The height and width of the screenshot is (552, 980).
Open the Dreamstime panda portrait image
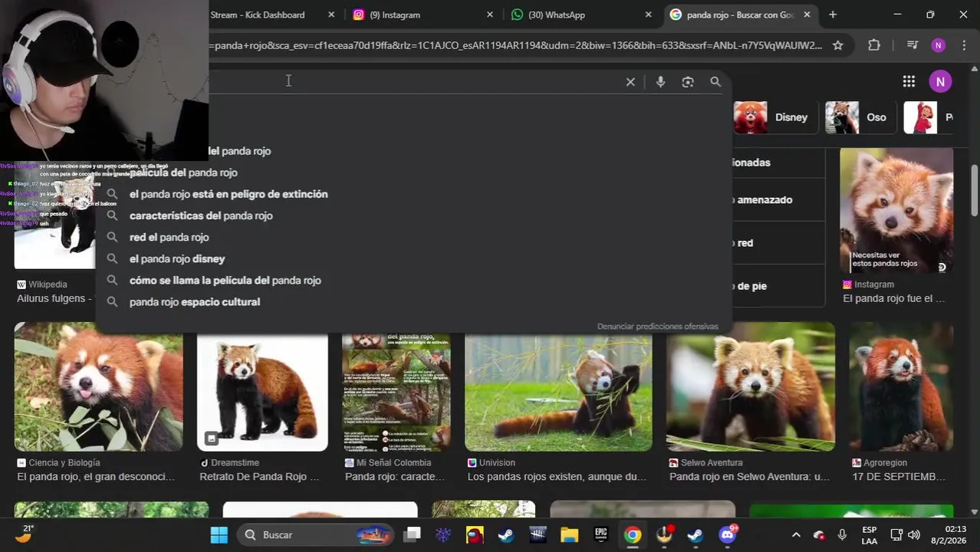click(262, 392)
